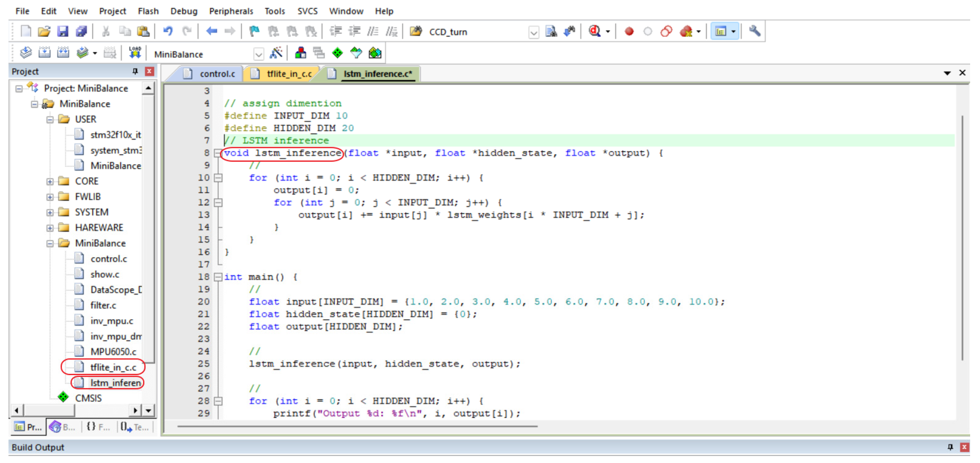The image size is (980, 463).
Task: Click the LOAD download-to-flash icon
Action: [x=135, y=53]
